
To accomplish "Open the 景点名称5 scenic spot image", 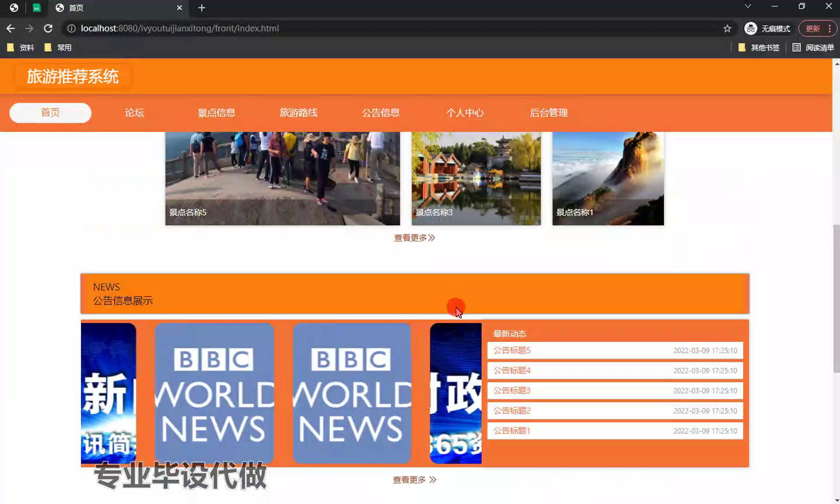I will (x=282, y=178).
